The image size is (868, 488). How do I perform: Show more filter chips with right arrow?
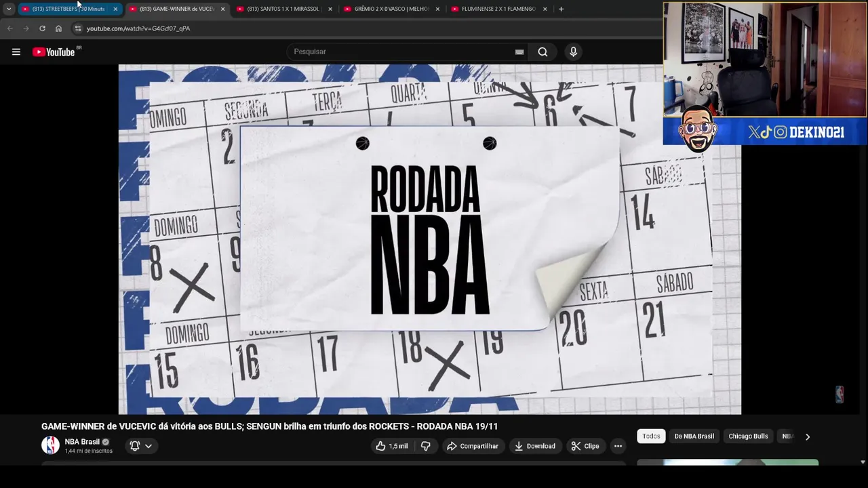tap(807, 436)
